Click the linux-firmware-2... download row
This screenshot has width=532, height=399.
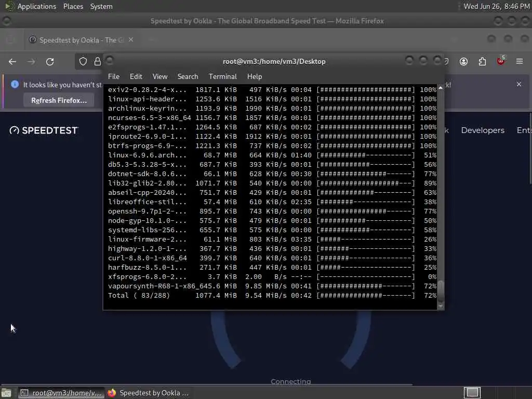click(272, 239)
